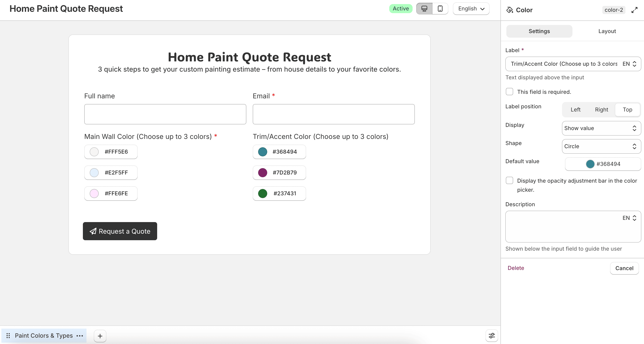The width and height of the screenshot is (644, 344).
Task: Open form settings sliders icon
Action: pyautogui.click(x=492, y=336)
